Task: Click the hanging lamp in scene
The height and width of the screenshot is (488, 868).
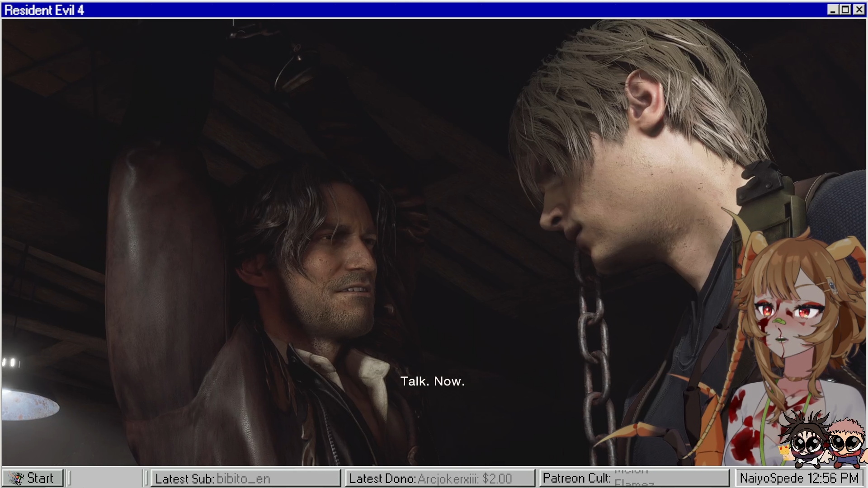Action: click(x=29, y=405)
